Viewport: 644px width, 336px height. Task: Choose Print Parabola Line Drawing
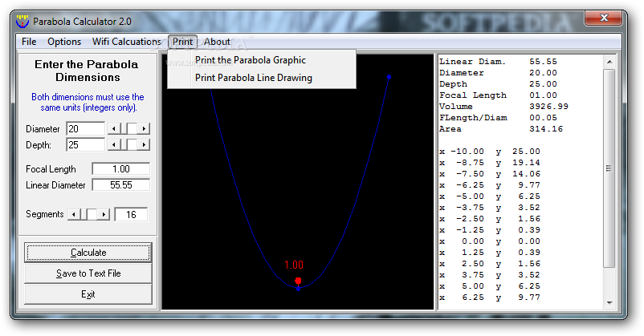(254, 78)
